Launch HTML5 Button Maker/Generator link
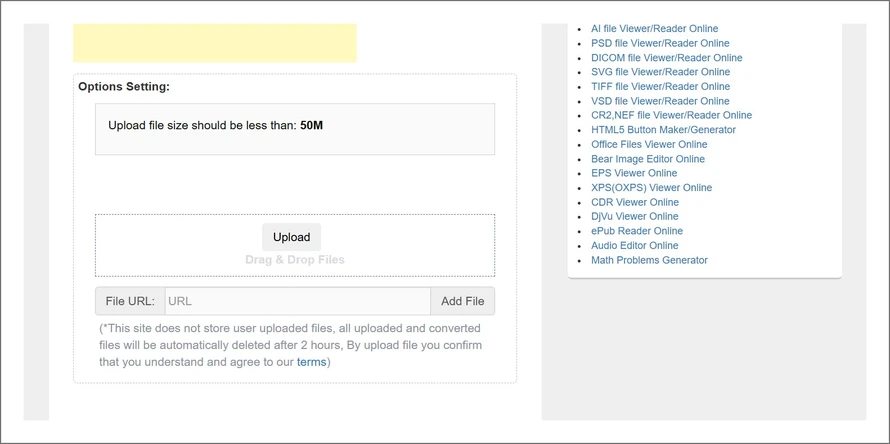This screenshot has height=444, width=890. [x=663, y=130]
